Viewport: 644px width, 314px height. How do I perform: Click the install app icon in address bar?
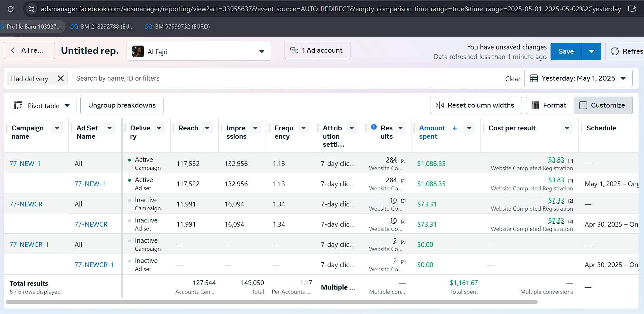[632, 9]
